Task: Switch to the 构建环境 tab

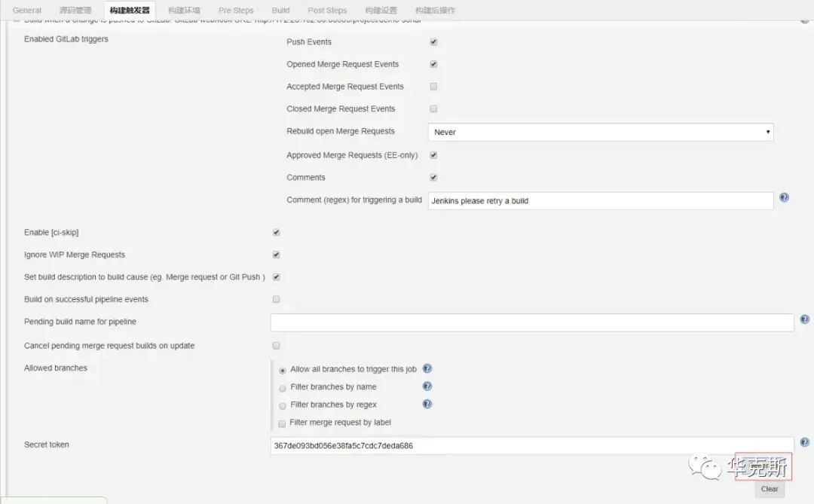Action: point(184,11)
